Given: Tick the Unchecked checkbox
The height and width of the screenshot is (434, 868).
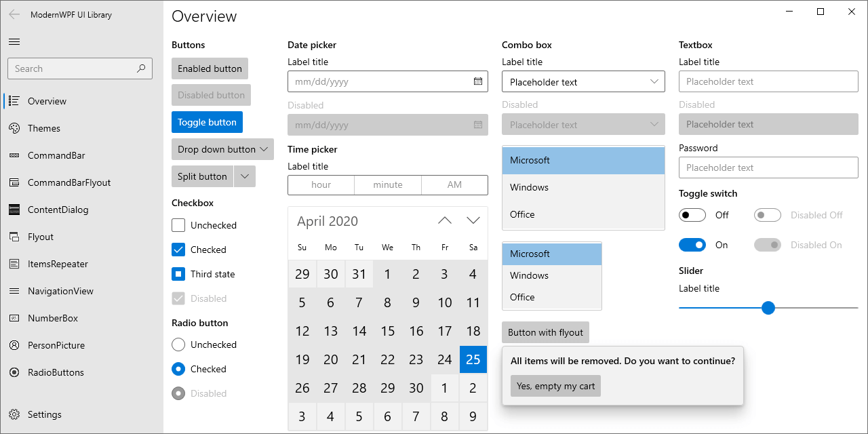Looking at the screenshot, I should click(x=178, y=225).
